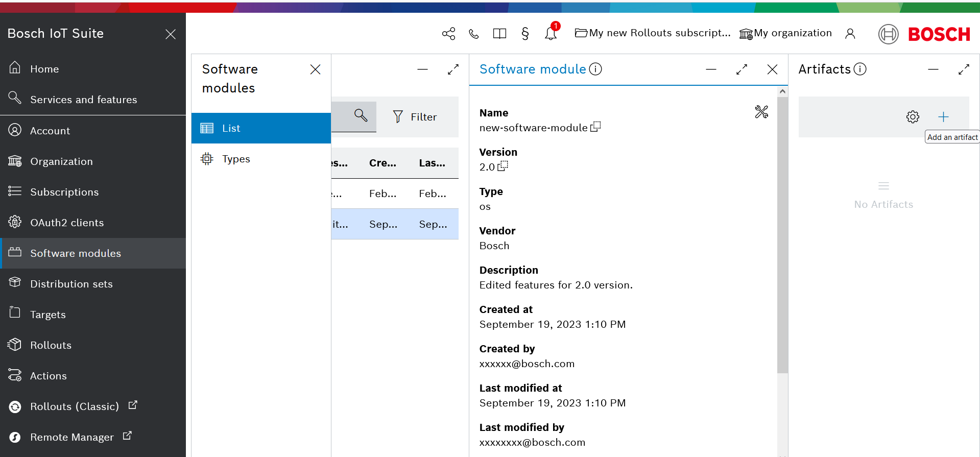
Task: Select Distribution sets in sidebar
Action: [71, 284]
